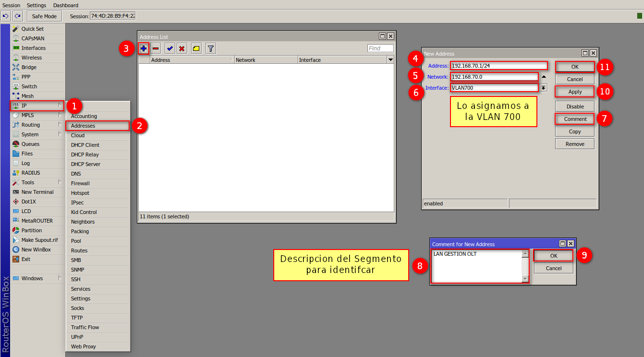Click the blue plus Add address icon
The height and width of the screenshot is (357, 644).
[144, 48]
